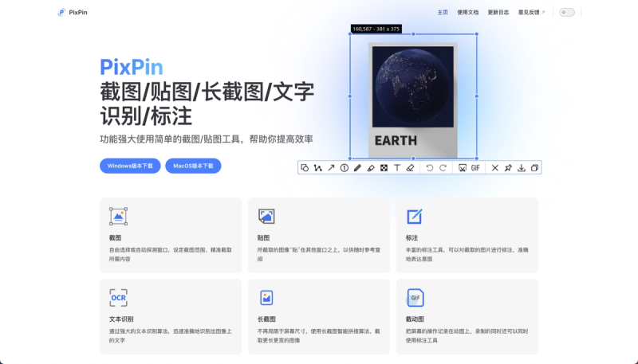Open the 使用文档 nav item
This screenshot has width=638, height=364.
468,12
